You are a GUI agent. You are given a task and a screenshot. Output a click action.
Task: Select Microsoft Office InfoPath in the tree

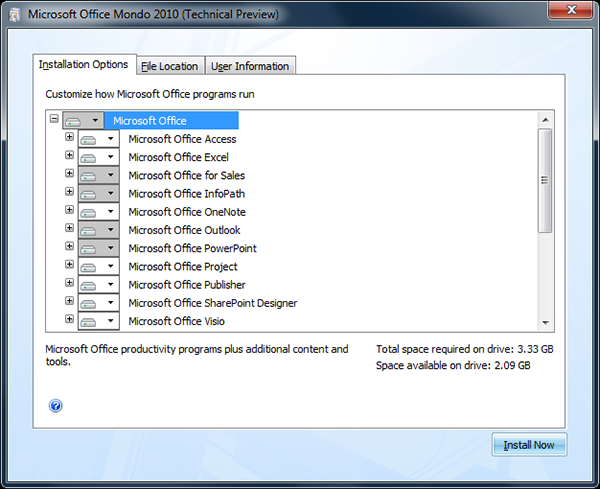186,194
